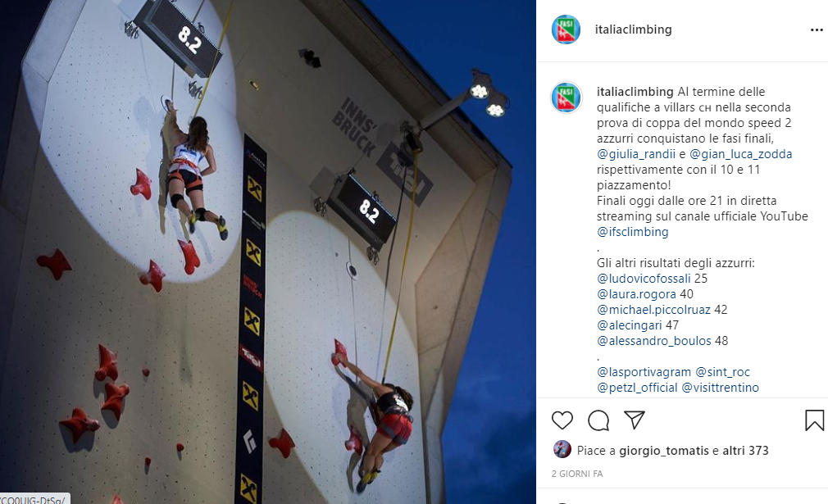Click the avatar next to the caption

pyautogui.click(x=566, y=97)
